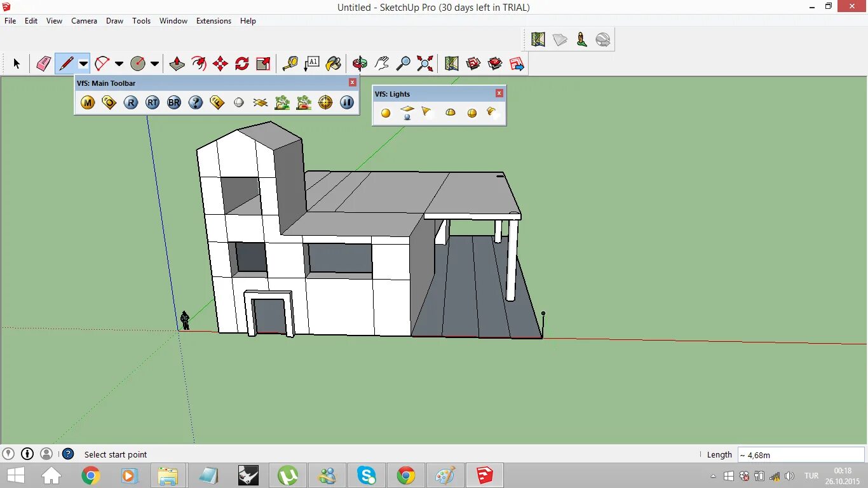Image resolution: width=868 pixels, height=488 pixels.
Task: Select the Tape Measure tool
Action: coord(290,64)
